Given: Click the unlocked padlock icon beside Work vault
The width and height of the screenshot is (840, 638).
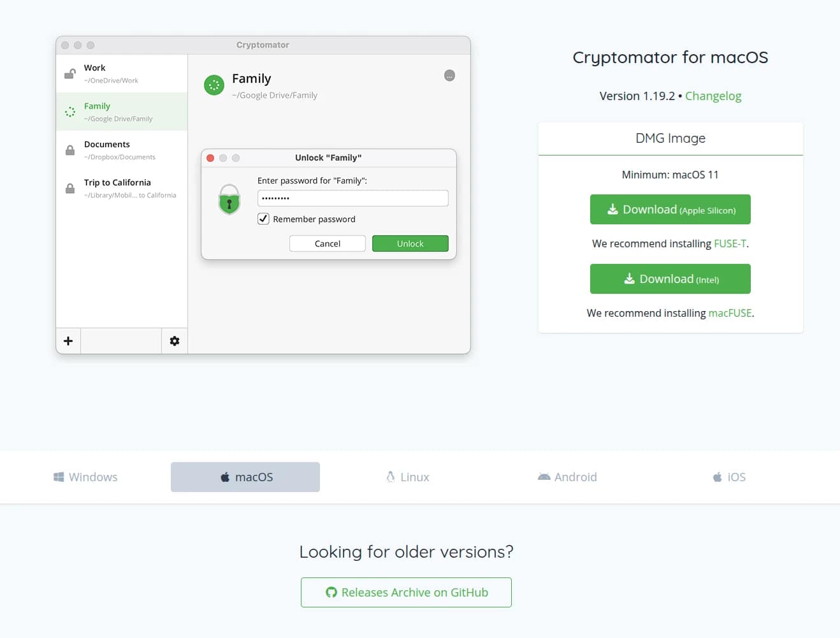Looking at the screenshot, I should pos(69,73).
